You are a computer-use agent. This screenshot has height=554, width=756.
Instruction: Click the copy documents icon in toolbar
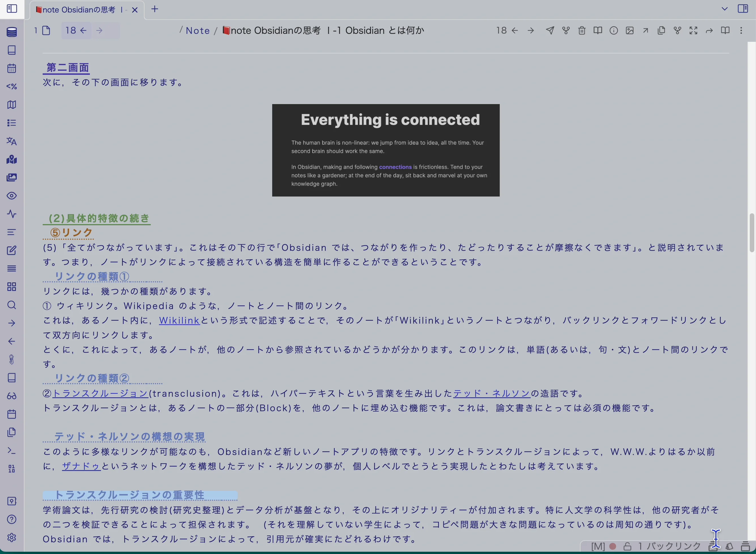click(x=661, y=30)
